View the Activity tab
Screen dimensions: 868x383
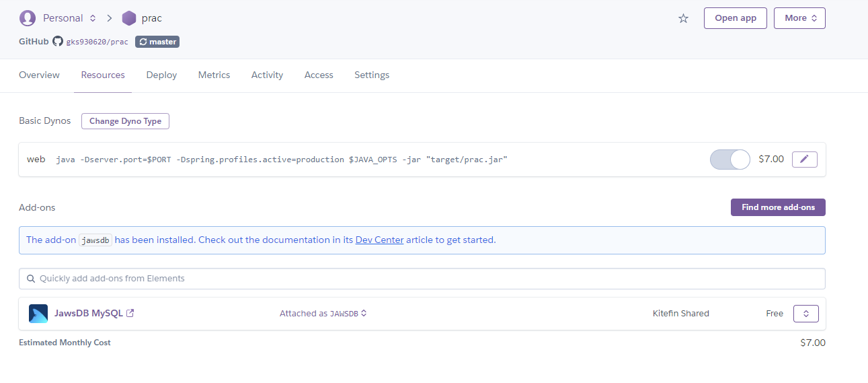[267, 75]
